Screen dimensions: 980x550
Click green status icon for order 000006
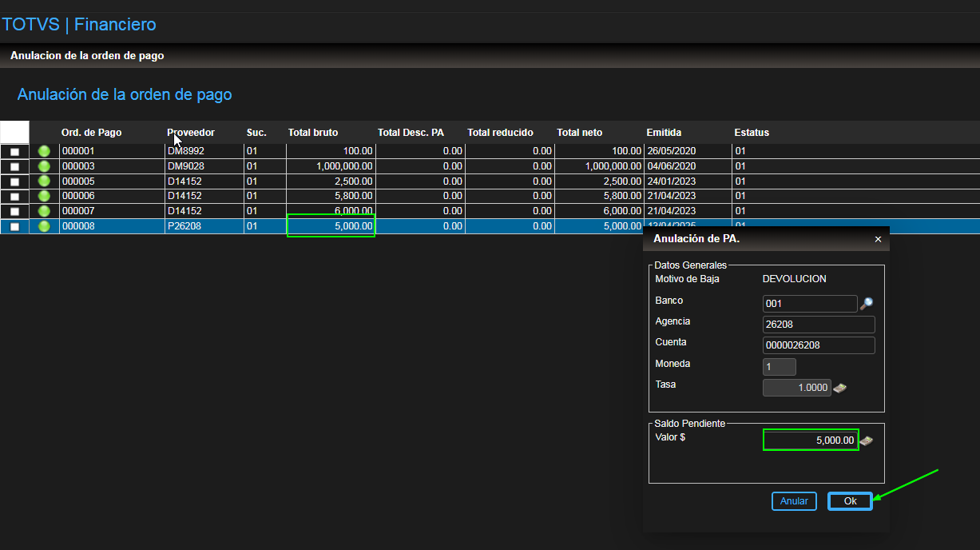click(44, 196)
